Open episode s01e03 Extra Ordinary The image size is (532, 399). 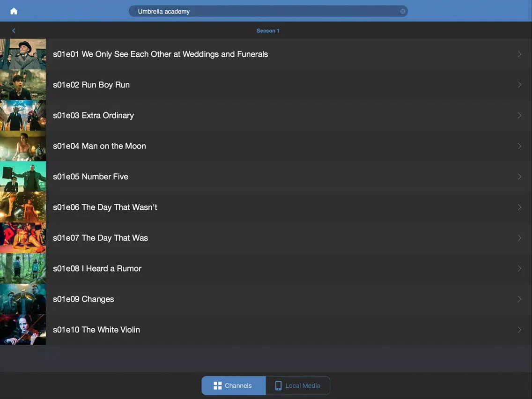point(266,115)
